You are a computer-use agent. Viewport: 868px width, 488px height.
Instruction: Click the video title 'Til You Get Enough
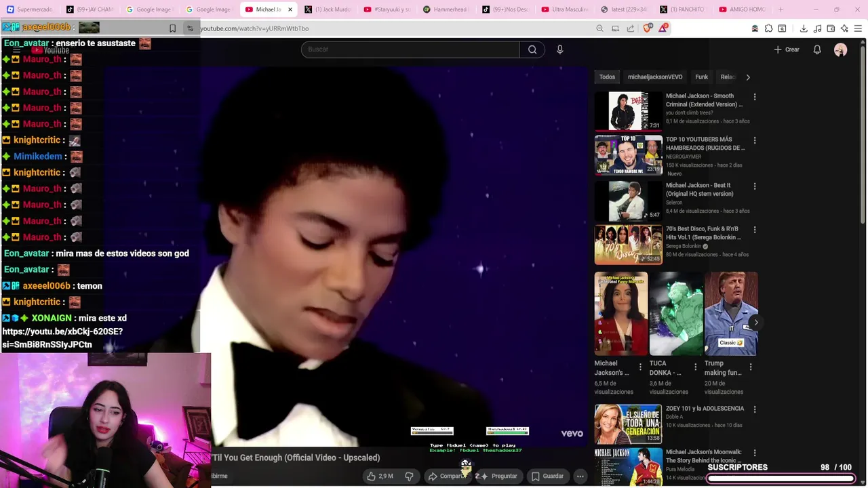[296, 457]
